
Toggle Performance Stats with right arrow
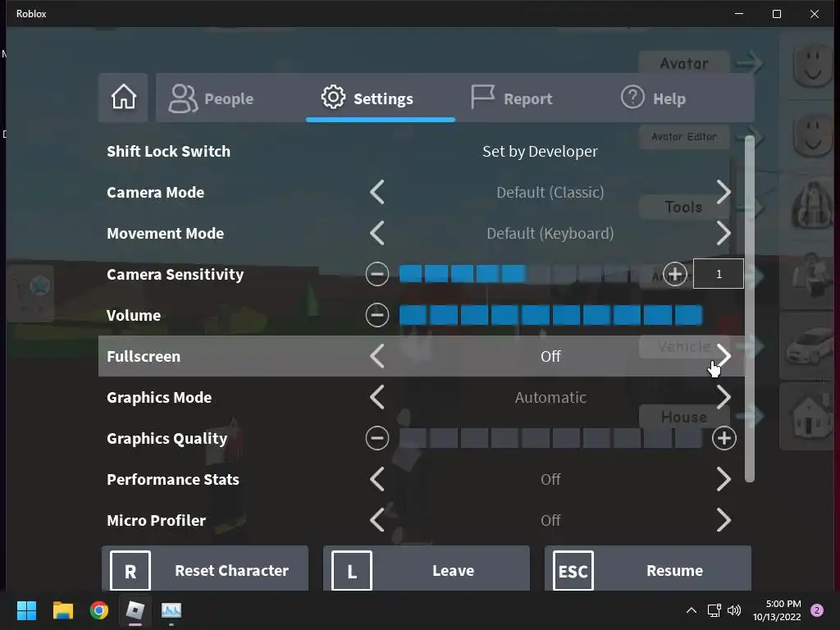coord(724,479)
